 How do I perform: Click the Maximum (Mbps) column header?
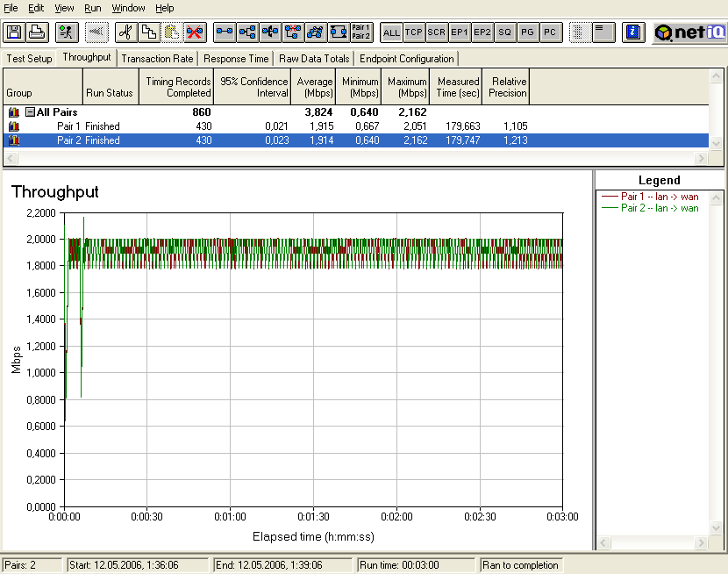coord(406,86)
